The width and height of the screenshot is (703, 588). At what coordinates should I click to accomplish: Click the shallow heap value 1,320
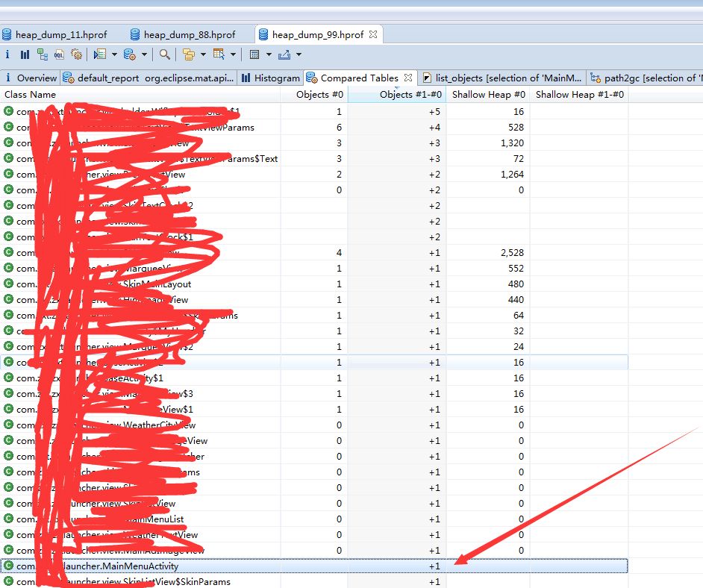[512, 143]
